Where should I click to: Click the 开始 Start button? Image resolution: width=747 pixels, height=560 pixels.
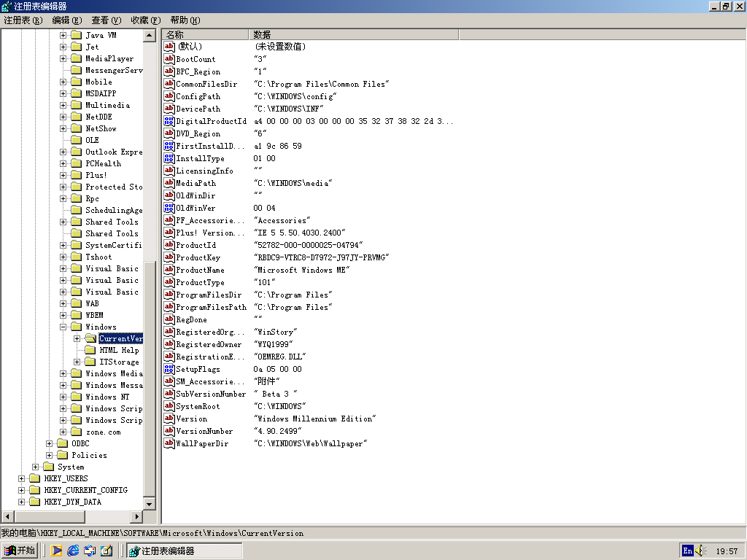point(20,551)
